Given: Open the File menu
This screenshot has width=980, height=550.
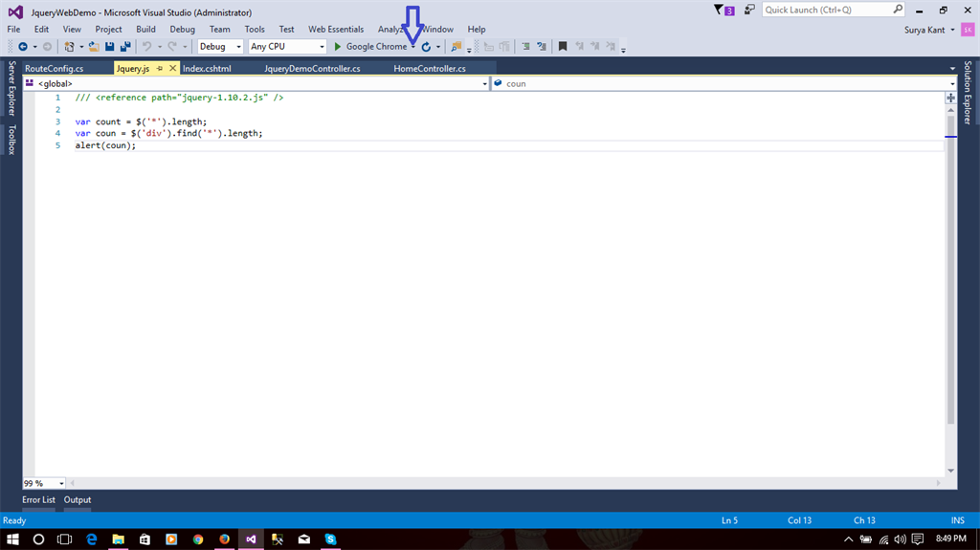Looking at the screenshot, I should (13, 30).
